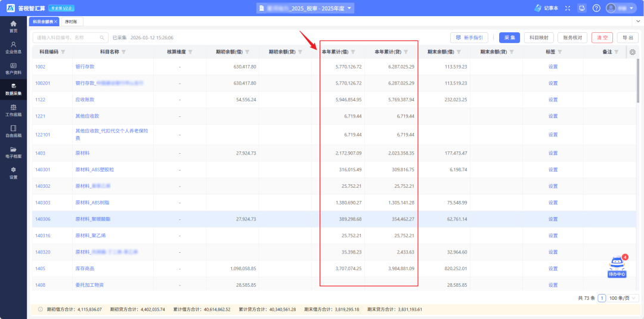Click the help question mark icon

pyautogui.click(x=596, y=8)
